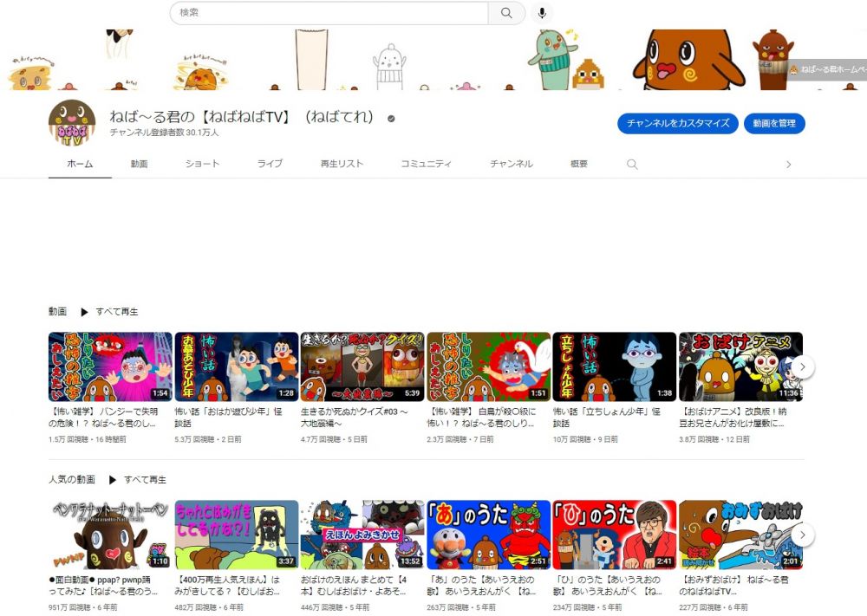Screen dimensions: 867x616
Task: Click the 482万 回視聴・6 年前 text
Action: coord(209,607)
